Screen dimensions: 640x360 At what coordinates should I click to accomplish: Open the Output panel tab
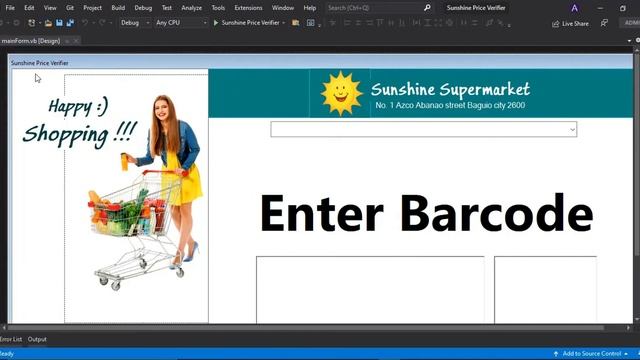(37, 339)
